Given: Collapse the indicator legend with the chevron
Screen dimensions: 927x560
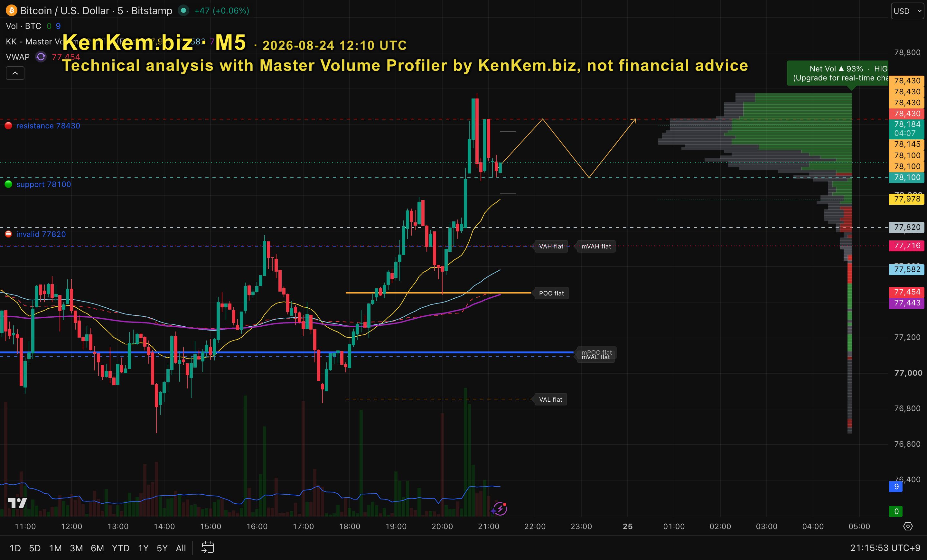Looking at the screenshot, I should [15, 73].
